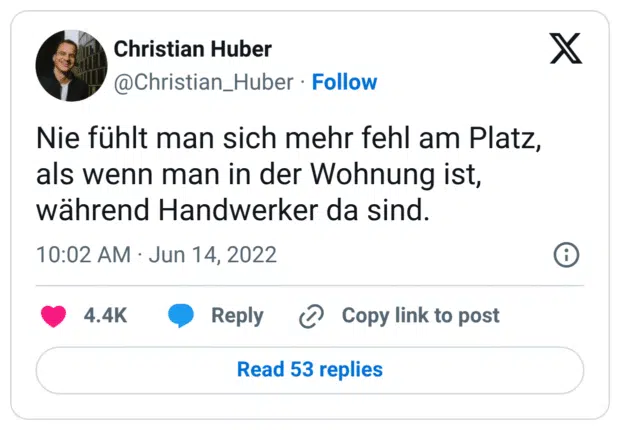Like the post with the heart icon
The height and width of the screenshot is (430, 620).
(53, 316)
